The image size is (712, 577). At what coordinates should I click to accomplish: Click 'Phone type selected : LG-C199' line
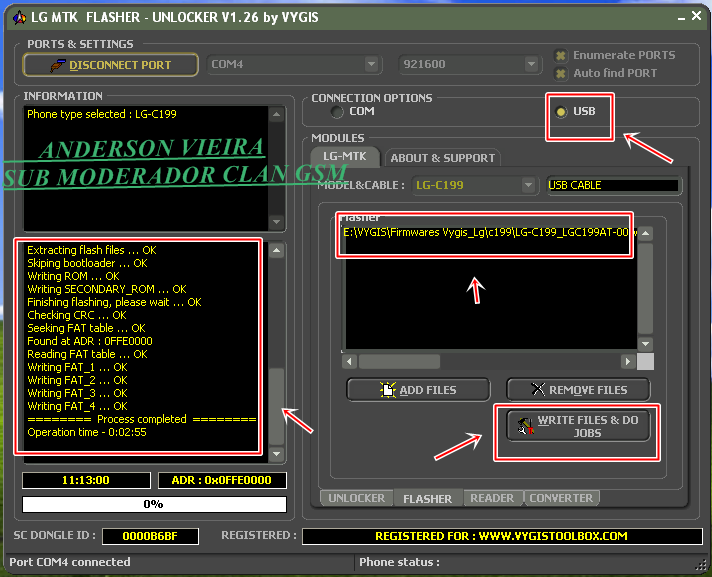coord(102,114)
